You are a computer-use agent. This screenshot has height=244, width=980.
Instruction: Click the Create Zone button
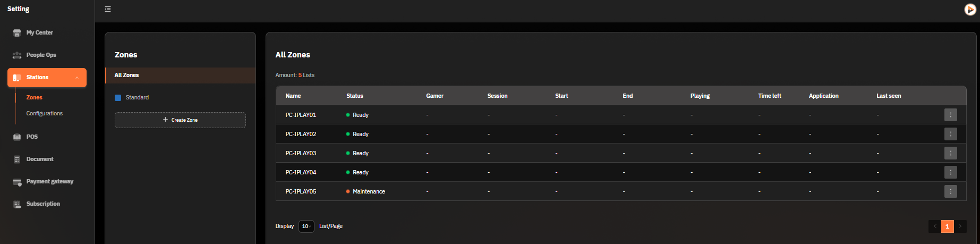point(180,120)
